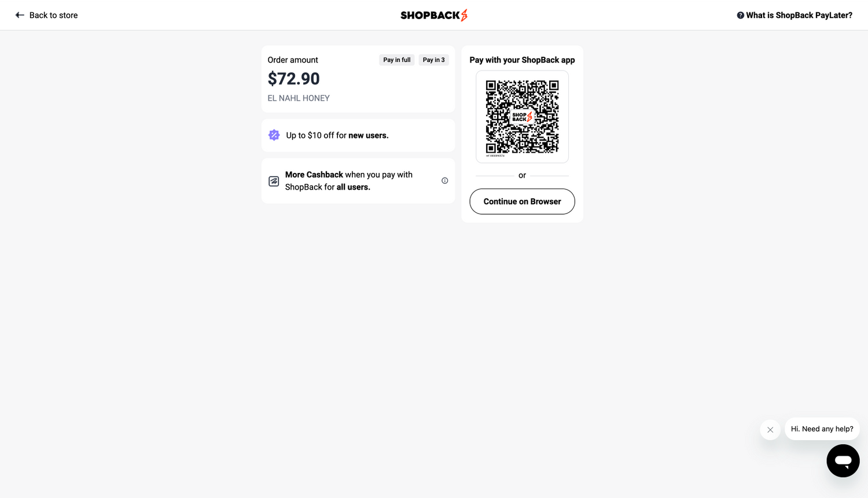This screenshot has width=868, height=498.
Task: Click the cashback icon beside More Cashback
Action: pos(274,181)
